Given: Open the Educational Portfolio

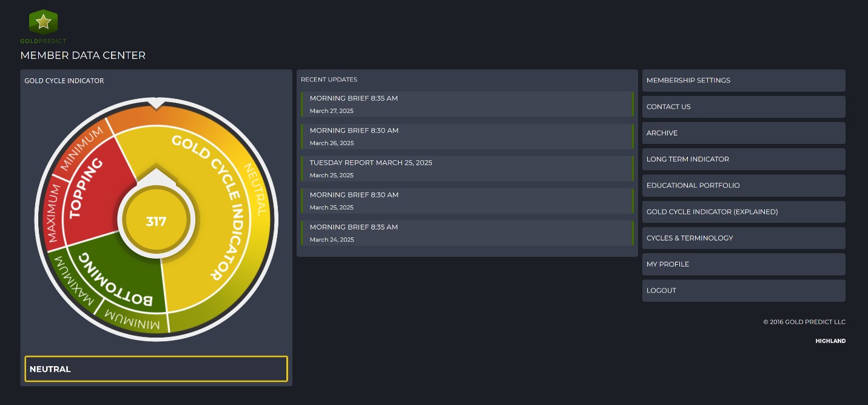Looking at the screenshot, I should click(743, 186).
